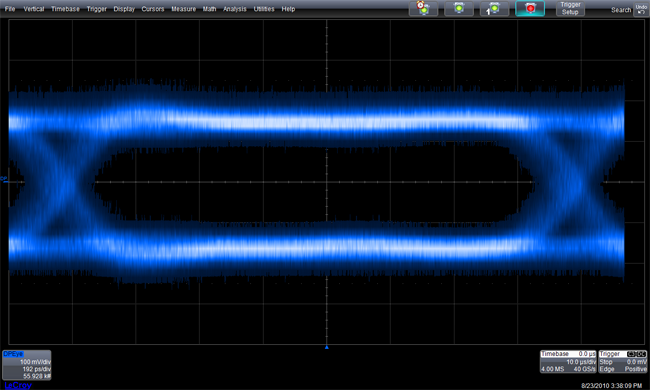Open the Trigger menu
The width and height of the screenshot is (650, 390).
(x=97, y=9)
